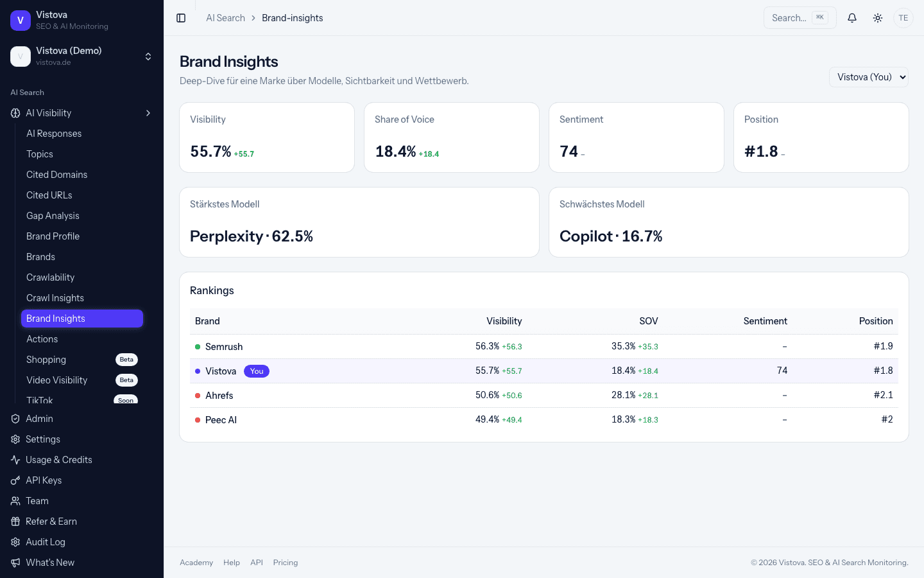Image resolution: width=924 pixels, height=578 pixels.
Task: Open Crawlability page
Action: point(82,277)
